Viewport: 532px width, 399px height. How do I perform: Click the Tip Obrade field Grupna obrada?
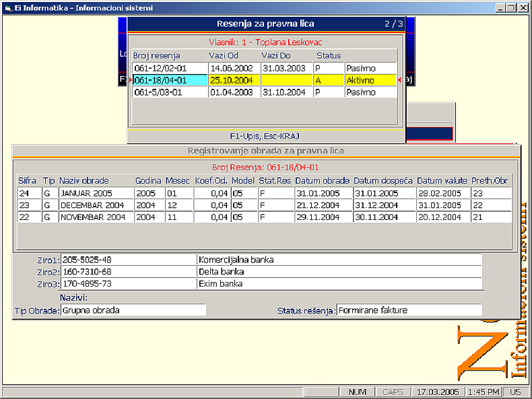133,310
